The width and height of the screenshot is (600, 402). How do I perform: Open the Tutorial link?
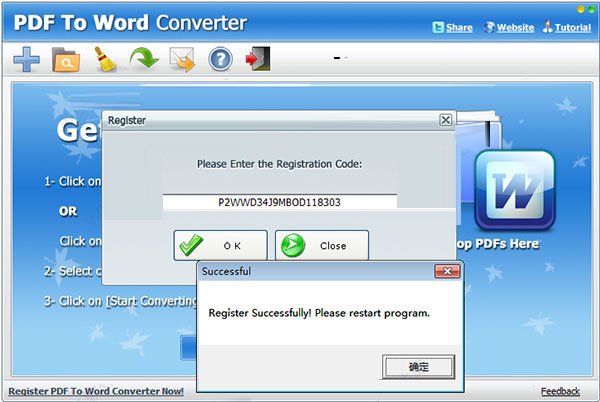click(573, 28)
